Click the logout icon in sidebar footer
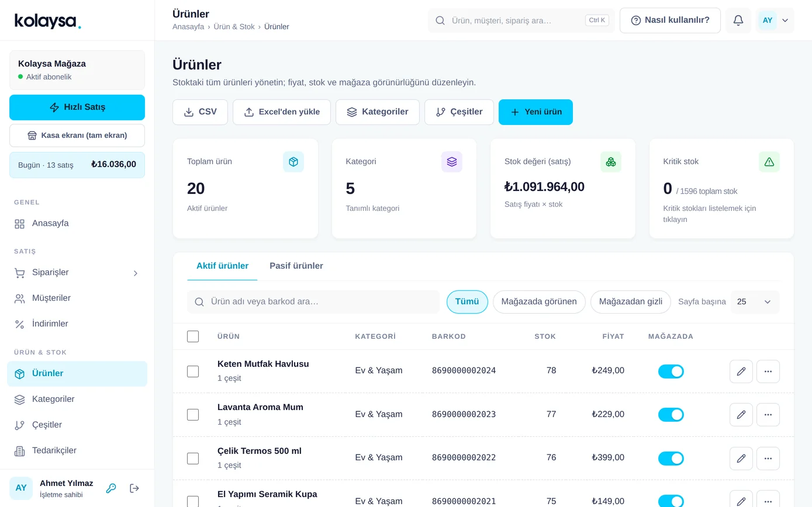 [134, 488]
